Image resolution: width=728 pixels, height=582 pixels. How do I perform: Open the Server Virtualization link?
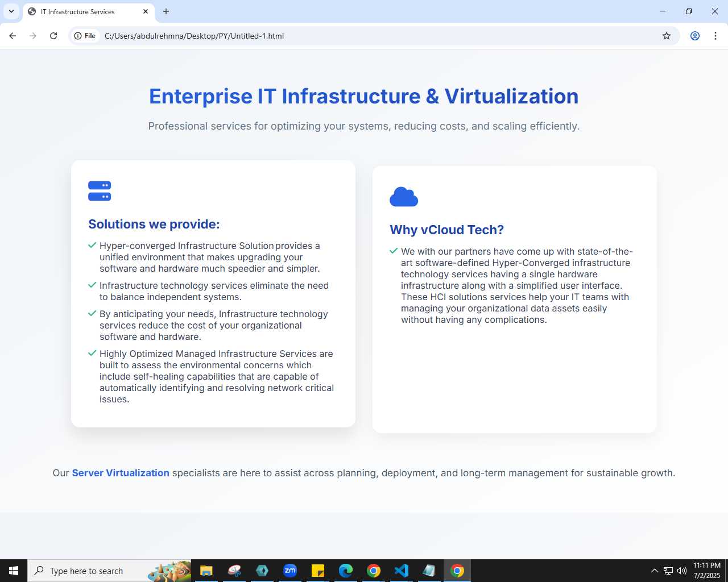point(121,473)
